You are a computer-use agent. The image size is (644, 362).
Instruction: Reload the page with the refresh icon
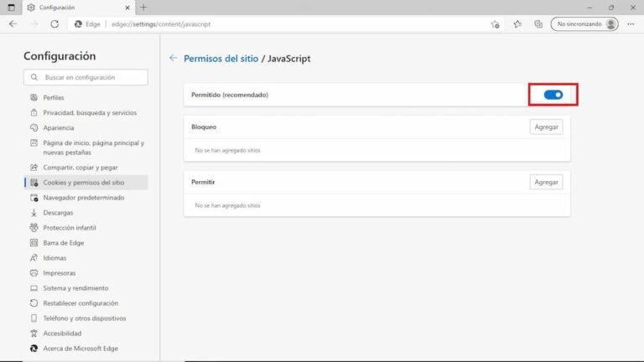point(55,24)
